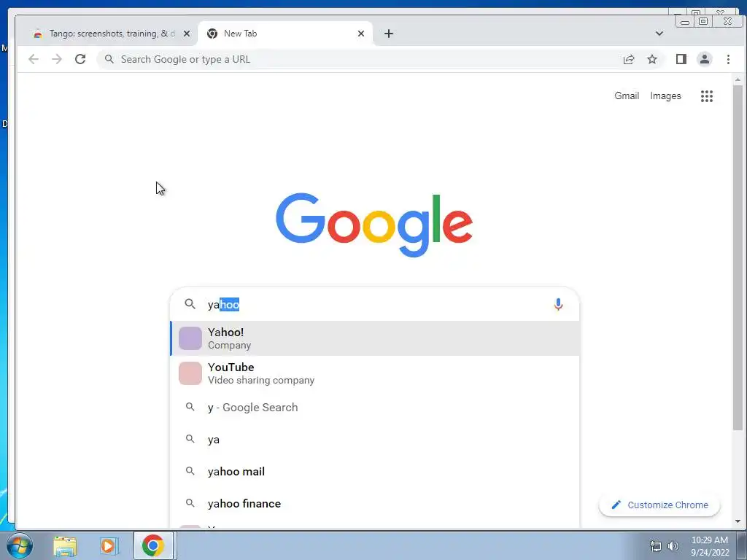Open the Google apps grid
The width and height of the screenshot is (747, 560).
tap(706, 96)
